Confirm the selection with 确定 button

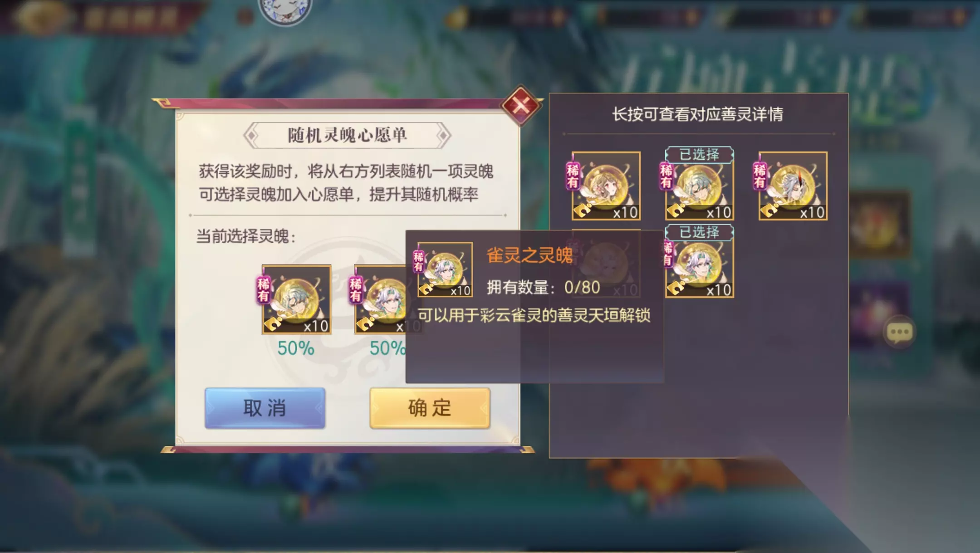coord(430,407)
